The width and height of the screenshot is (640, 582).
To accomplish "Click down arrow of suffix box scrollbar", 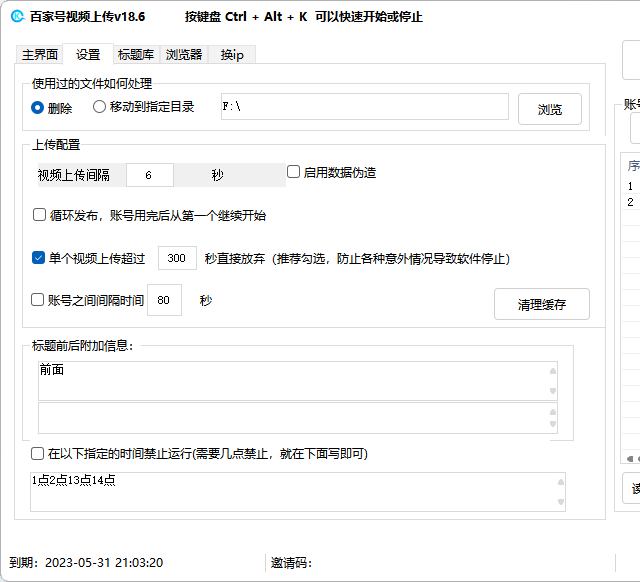I will 553,424.
